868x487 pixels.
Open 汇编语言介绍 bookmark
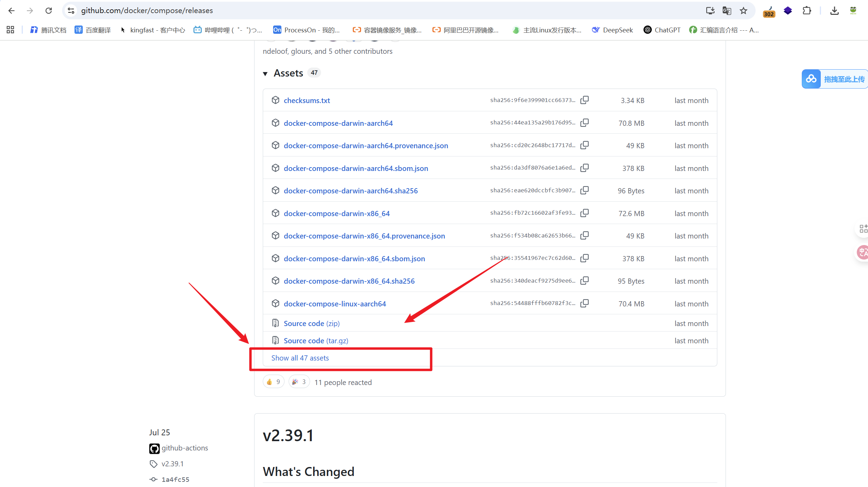[724, 30]
